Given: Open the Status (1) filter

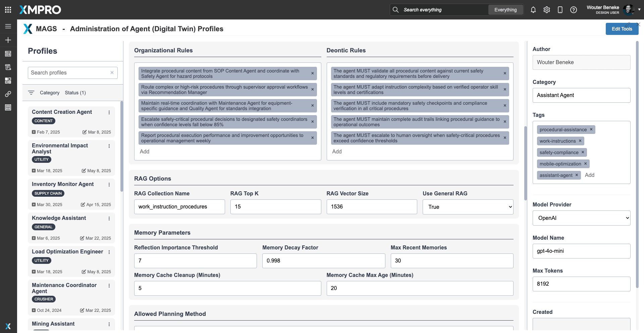Looking at the screenshot, I should click(x=75, y=93).
